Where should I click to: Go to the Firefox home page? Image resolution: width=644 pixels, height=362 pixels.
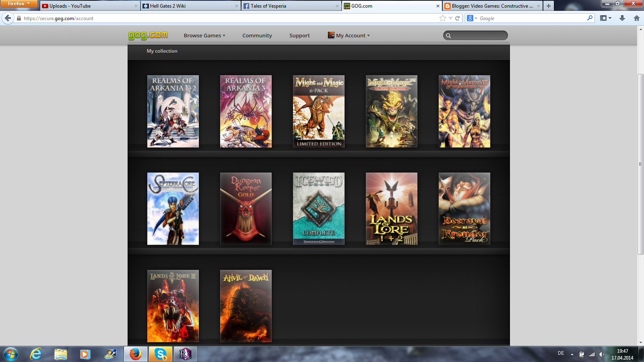637,18
